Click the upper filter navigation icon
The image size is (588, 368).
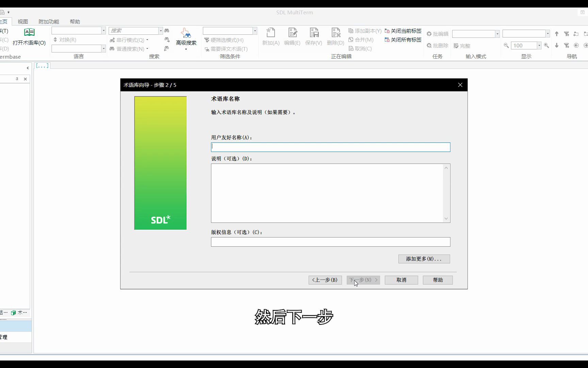(x=567, y=34)
